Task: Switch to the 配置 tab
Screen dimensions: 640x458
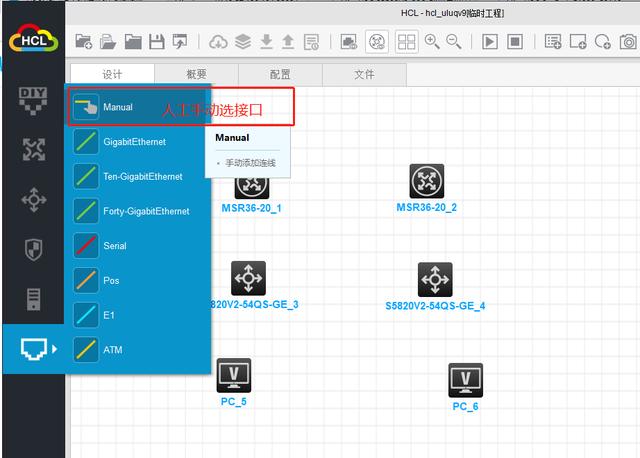Action: [280, 74]
